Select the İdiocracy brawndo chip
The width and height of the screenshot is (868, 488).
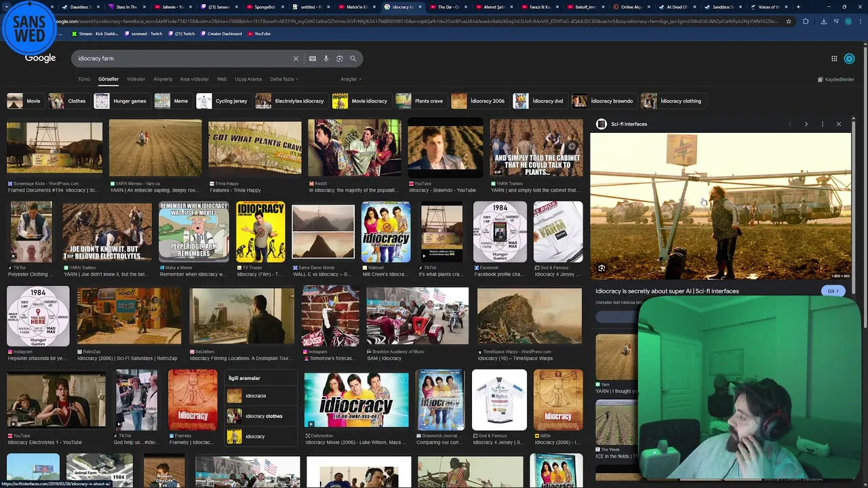[603, 101]
